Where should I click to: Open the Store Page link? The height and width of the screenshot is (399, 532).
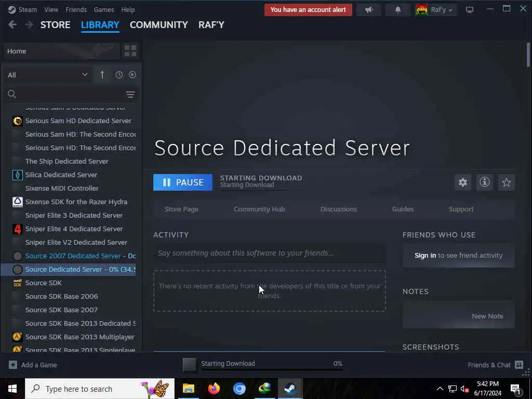[181, 209]
